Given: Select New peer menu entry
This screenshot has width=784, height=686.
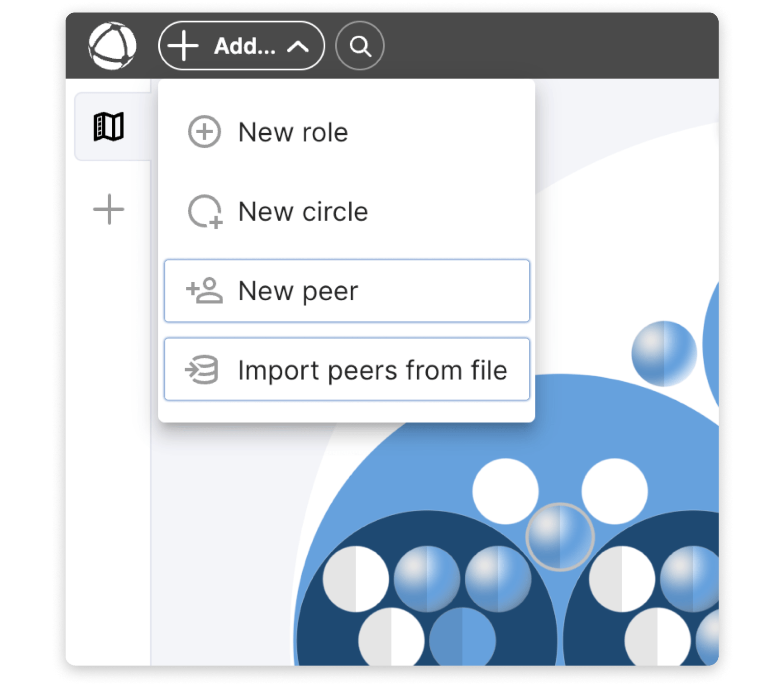Looking at the screenshot, I should pyautogui.click(x=347, y=291).
